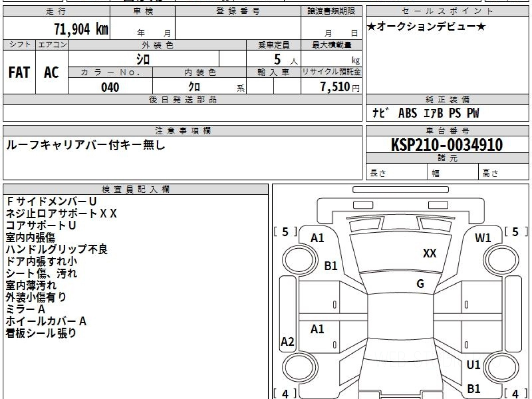The height and width of the screenshot is (399, 532).
Task: Click the note ミラーA
Action: [x=25, y=309]
